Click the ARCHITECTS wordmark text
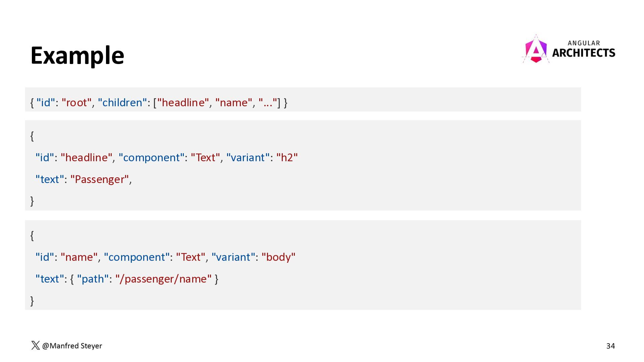Viewport: 644px width, 362px height. [x=584, y=53]
